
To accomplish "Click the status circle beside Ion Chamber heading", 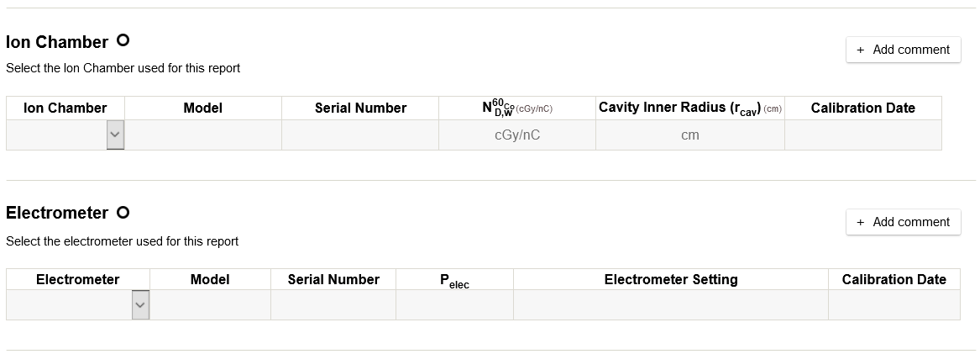I will 123,40.
